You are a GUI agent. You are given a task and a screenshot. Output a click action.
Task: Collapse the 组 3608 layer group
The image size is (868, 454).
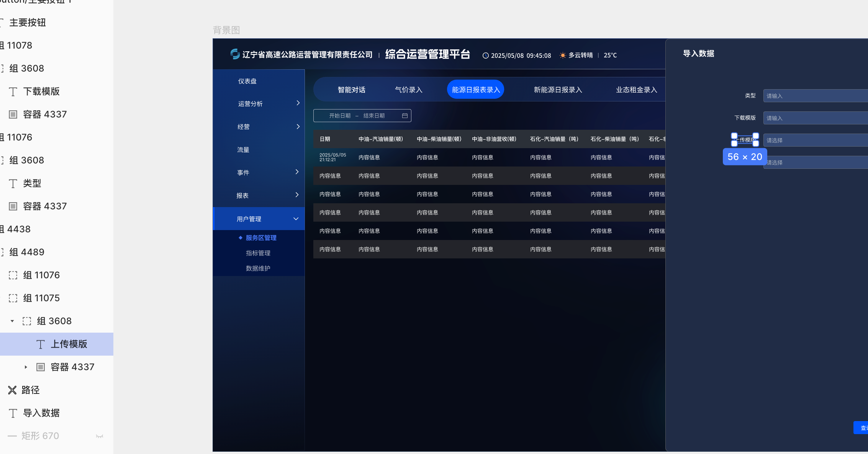pyautogui.click(x=11, y=321)
